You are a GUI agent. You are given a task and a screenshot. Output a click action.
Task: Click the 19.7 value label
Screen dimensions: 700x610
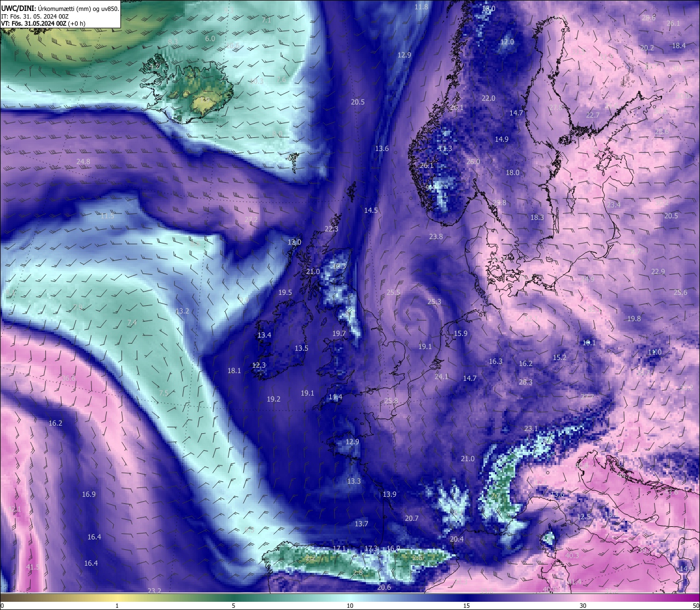339,333
